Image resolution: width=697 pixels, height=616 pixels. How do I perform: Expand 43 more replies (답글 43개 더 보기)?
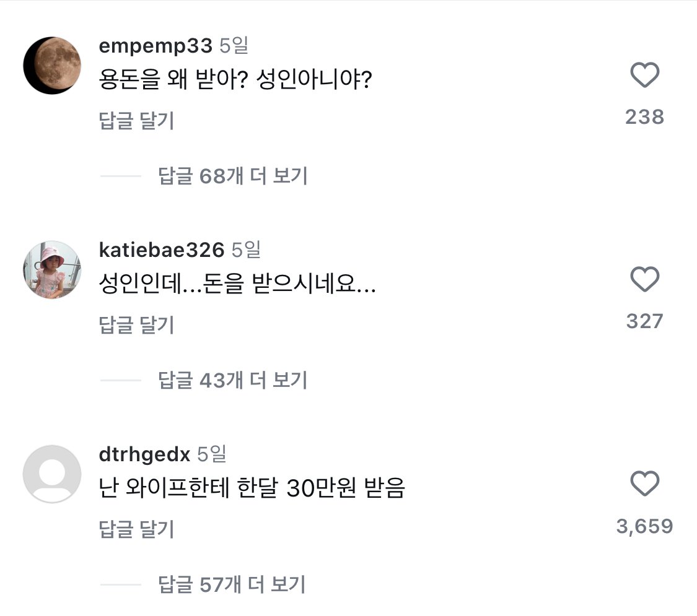[232, 381]
